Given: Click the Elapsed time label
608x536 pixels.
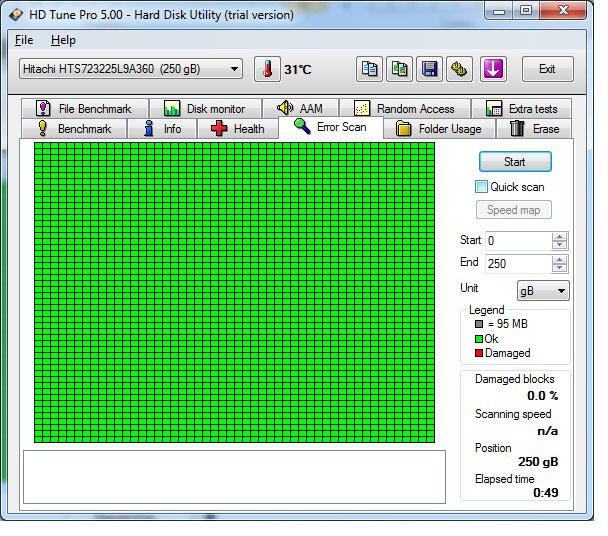Looking at the screenshot, I should click(x=504, y=479).
